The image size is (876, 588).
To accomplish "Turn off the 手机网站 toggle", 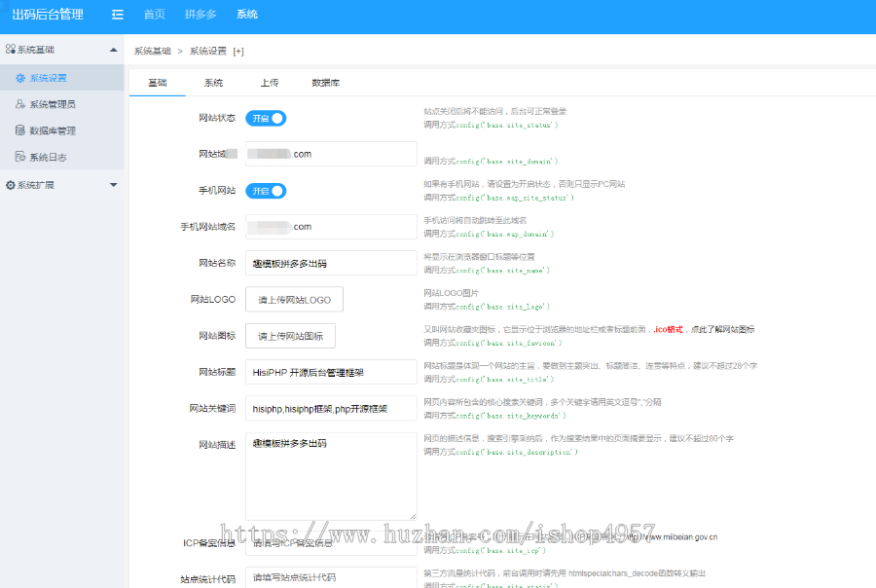I will coord(266,191).
